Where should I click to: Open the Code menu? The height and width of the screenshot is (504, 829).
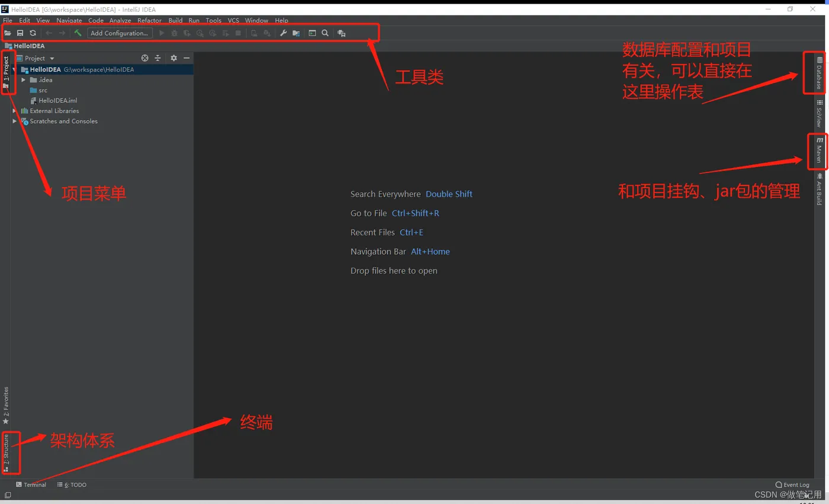[96, 20]
